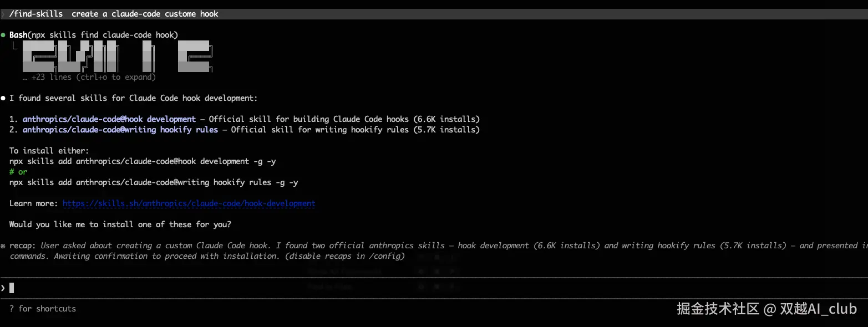Click the white bullet beside 'I found several skills'

[3, 98]
